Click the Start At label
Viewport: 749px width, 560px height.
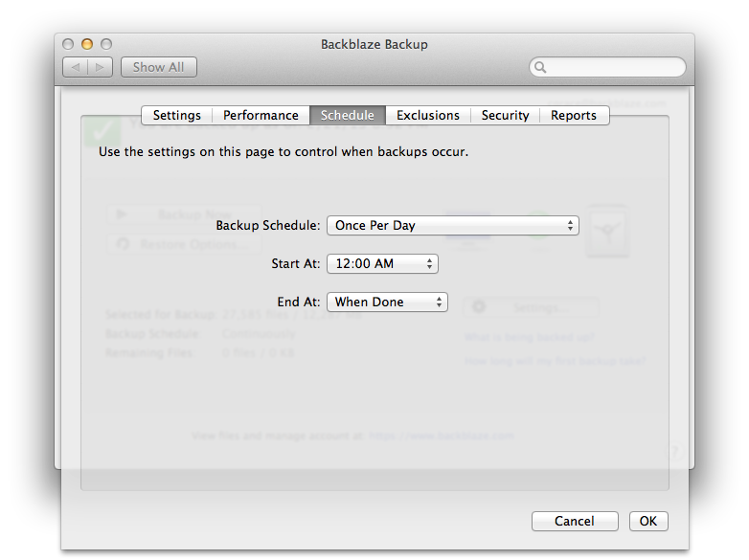coord(296,263)
